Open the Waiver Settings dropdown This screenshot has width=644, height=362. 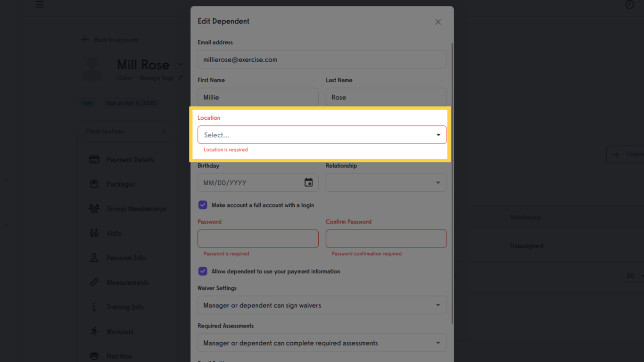point(322,305)
